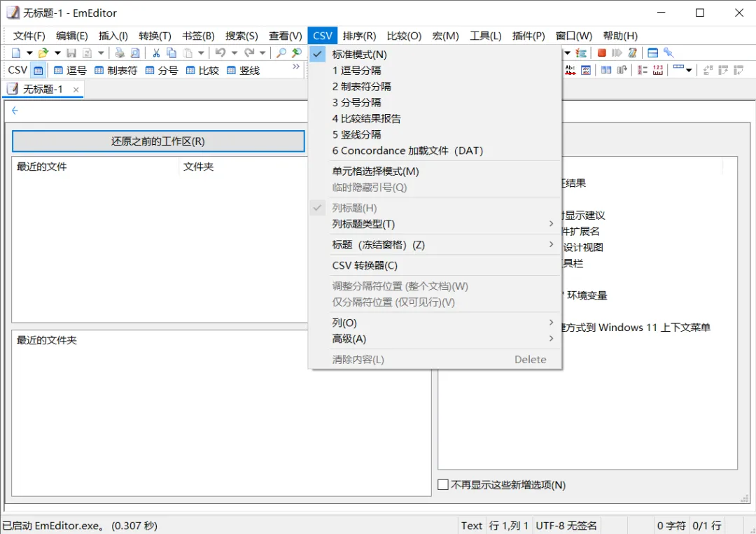Click the blue back arrow icon
This screenshot has width=756, height=534.
tap(15, 111)
